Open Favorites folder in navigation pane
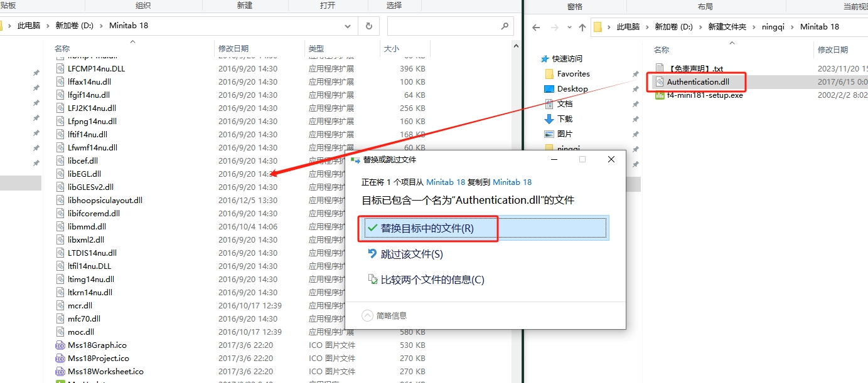The width and height of the screenshot is (868, 383). click(573, 73)
